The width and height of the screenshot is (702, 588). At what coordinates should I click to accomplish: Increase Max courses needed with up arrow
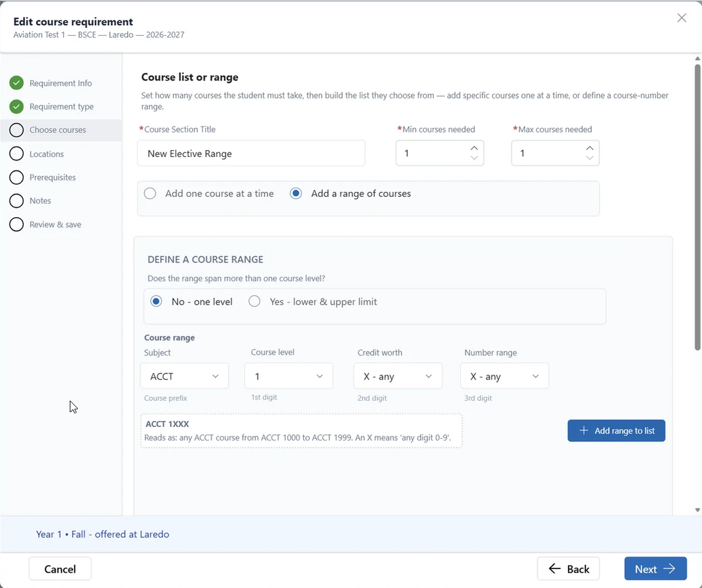pos(590,148)
